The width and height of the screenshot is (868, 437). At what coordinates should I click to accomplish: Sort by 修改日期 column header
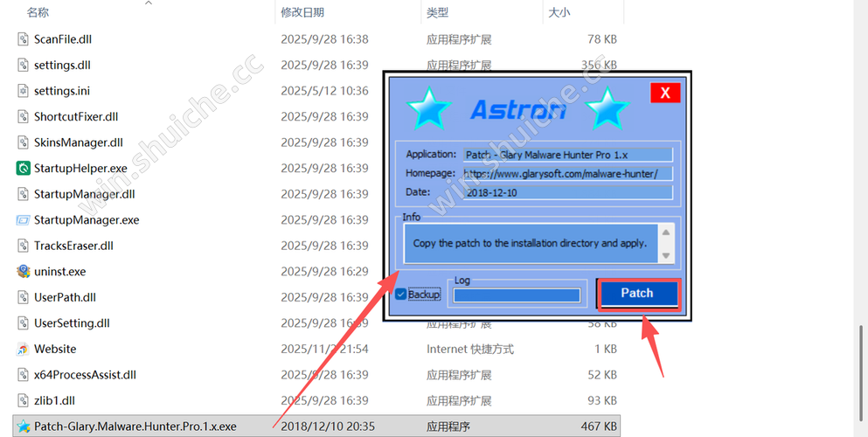click(x=302, y=12)
